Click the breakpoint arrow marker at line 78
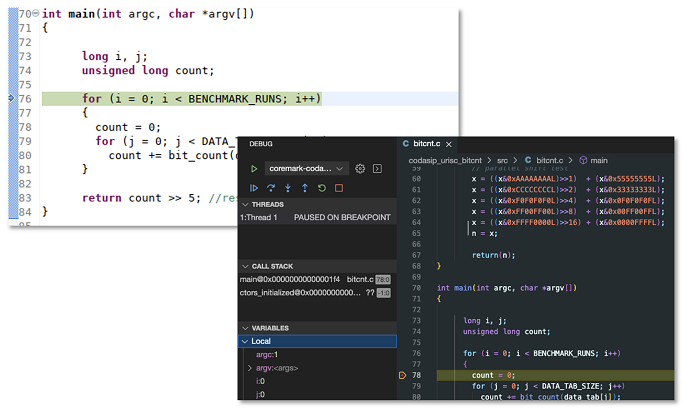684x409 pixels. pyautogui.click(x=402, y=375)
